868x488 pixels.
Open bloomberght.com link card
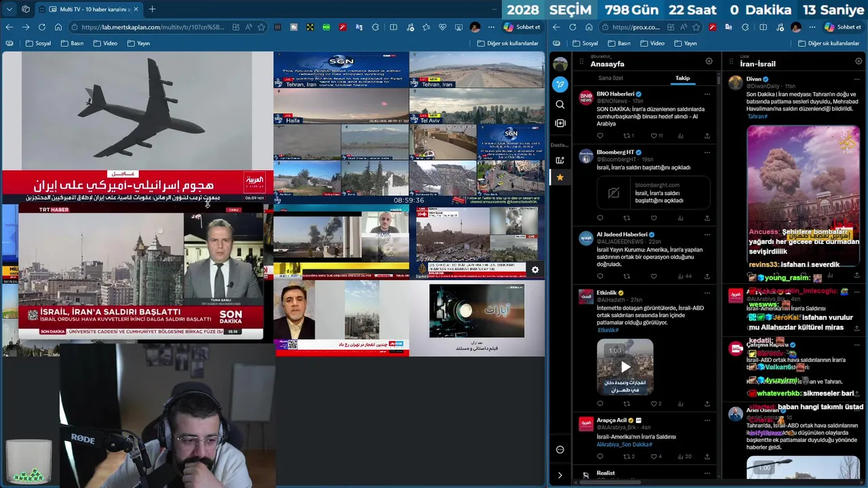(653, 193)
